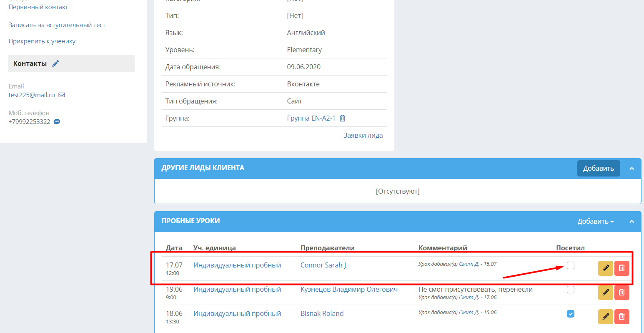This screenshot has width=644, height=333.
Task: Uncheck attendance for the 18.06 lesson
Action: point(571,314)
